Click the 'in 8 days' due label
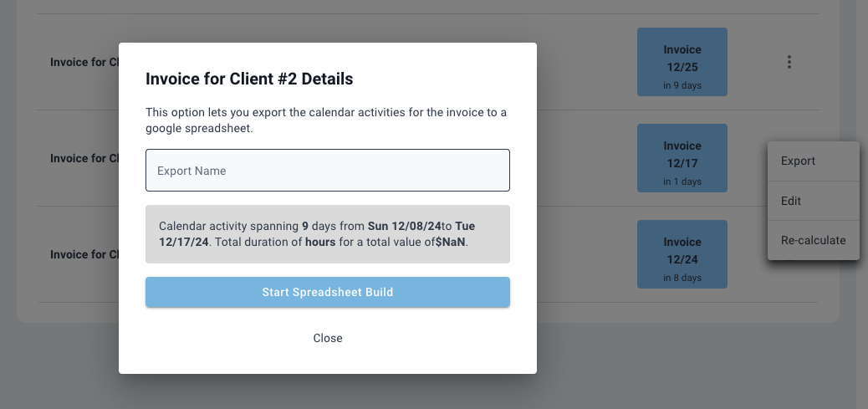 point(682,278)
